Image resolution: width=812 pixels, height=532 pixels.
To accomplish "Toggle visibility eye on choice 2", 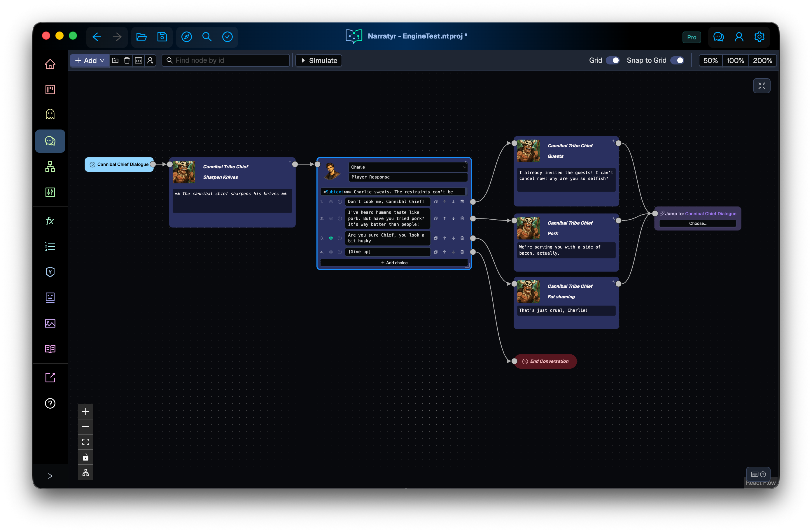I will pyautogui.click(x=331, y=218).
